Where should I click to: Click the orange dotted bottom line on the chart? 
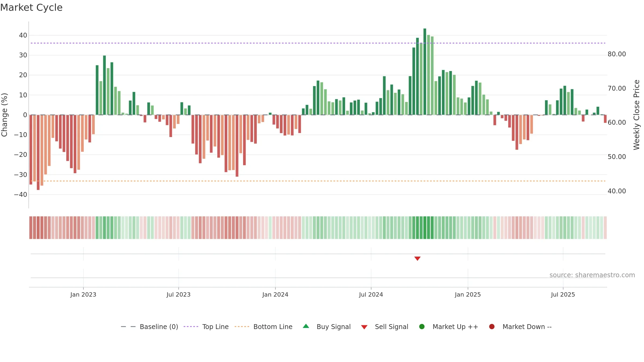click(318, 181)
